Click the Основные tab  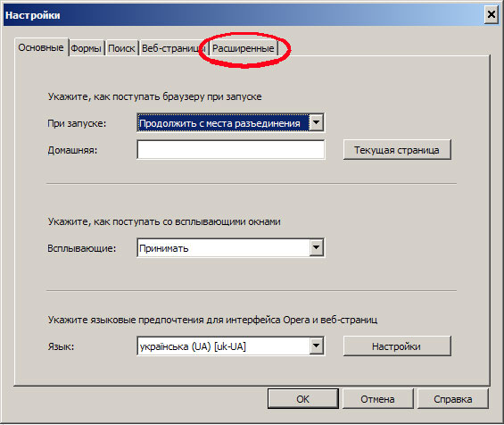[x=41, y=47]
